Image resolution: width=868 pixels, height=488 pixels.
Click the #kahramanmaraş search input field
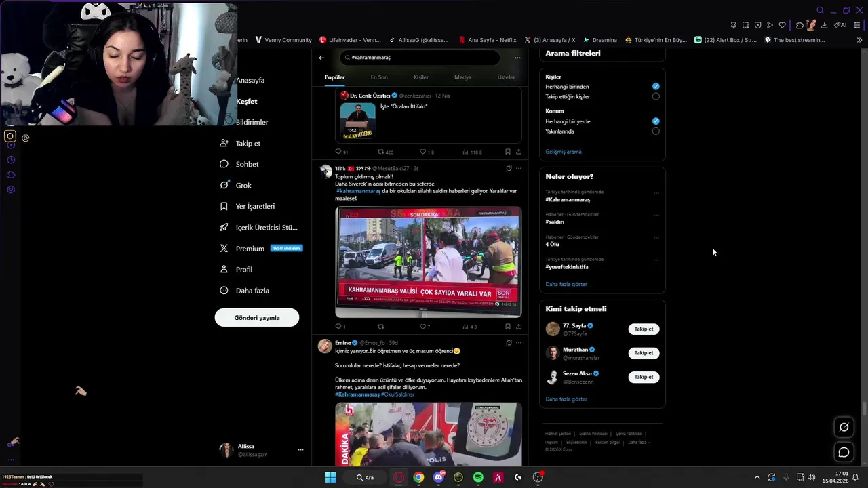pyautogui.click(x=420, y=58)
